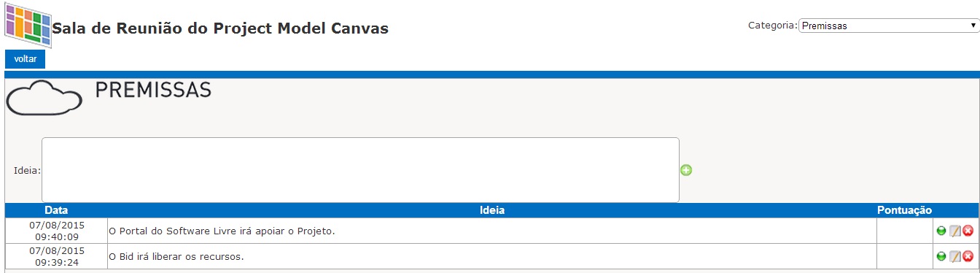The width and height of the screenshot is (980, 273).
Task: Click green score ball for Bid recursos idea
Action: [941, 256]
